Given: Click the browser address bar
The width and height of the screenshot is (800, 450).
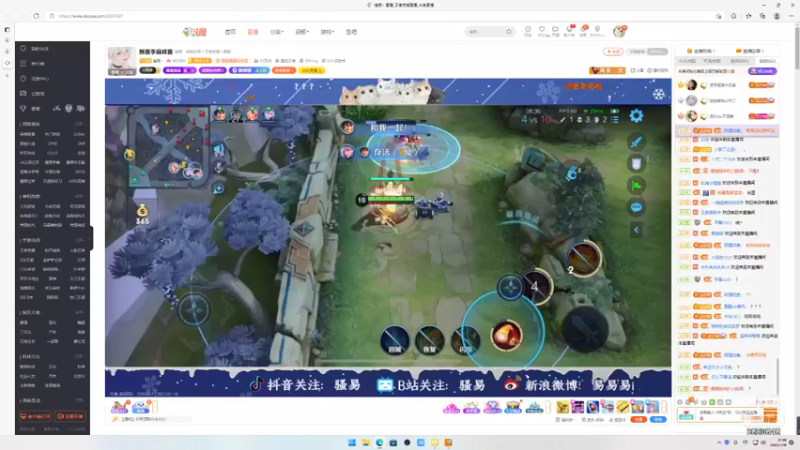Looking at the screenshot, I should point(383,16).
